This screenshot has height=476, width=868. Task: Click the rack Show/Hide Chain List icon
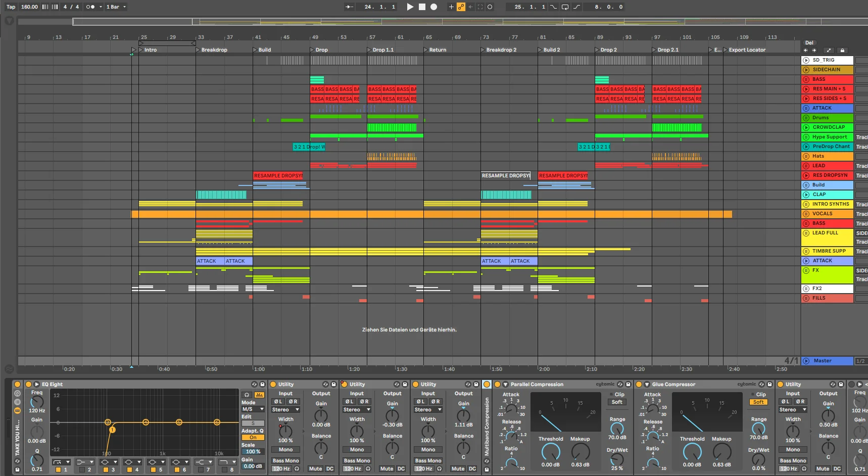pos(17,402)
